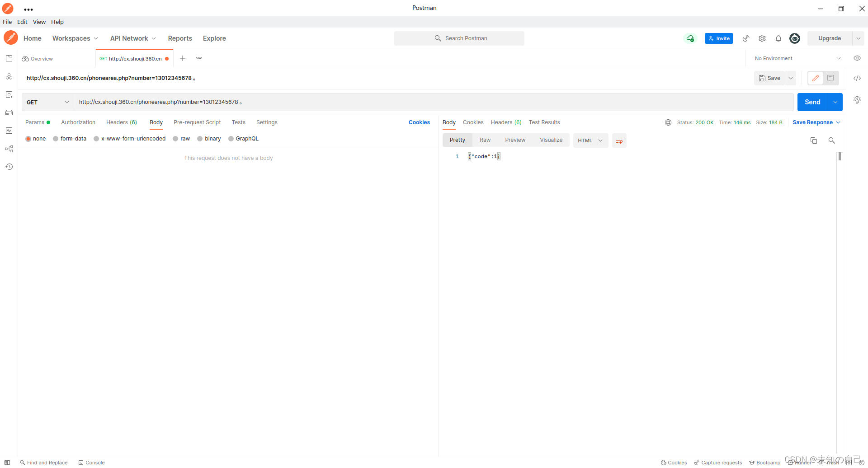Open the sync status cloud icon
Image resolution: width=868 pixels, height=468 pixels.
(690, 38)
